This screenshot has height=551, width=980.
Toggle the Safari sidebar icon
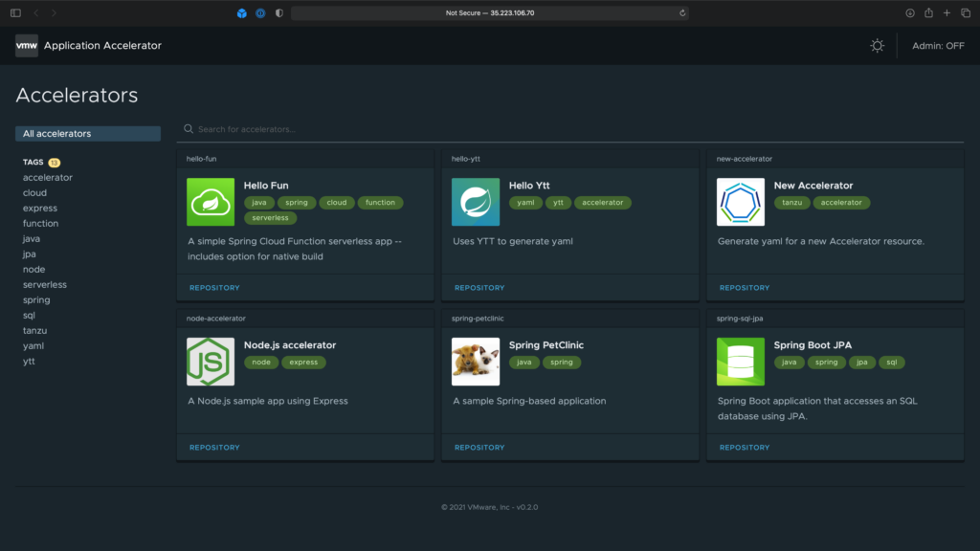pyautogui.click(x=15, y=12)
